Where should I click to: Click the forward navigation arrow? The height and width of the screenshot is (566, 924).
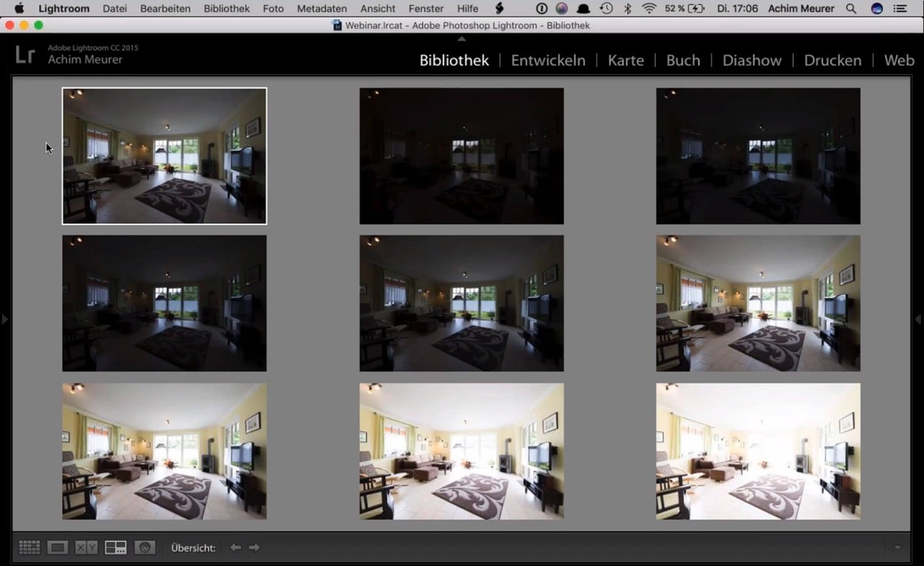tap(254, 547)
